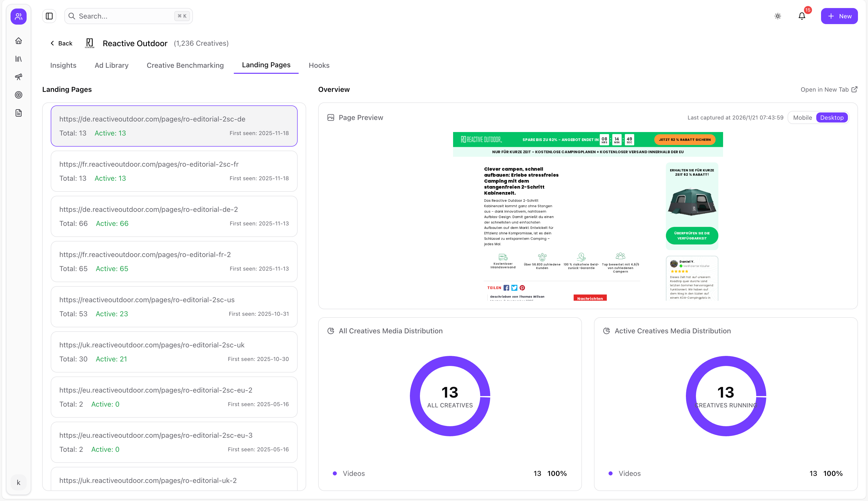Image resolution: width=868 pixels, height=501 pixels.
Task: Select ro-editorial-2sc-us landing page entry
Action: click(174, 306)
